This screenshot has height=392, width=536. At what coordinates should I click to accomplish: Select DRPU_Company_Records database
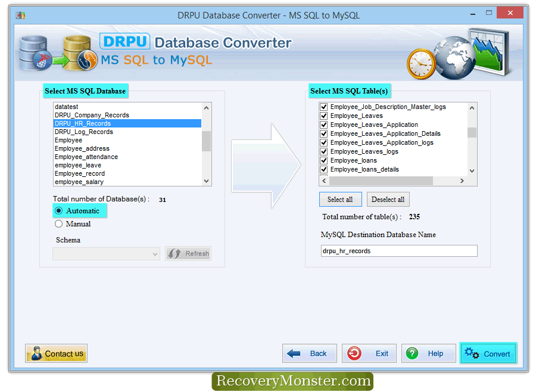(127, 115)
